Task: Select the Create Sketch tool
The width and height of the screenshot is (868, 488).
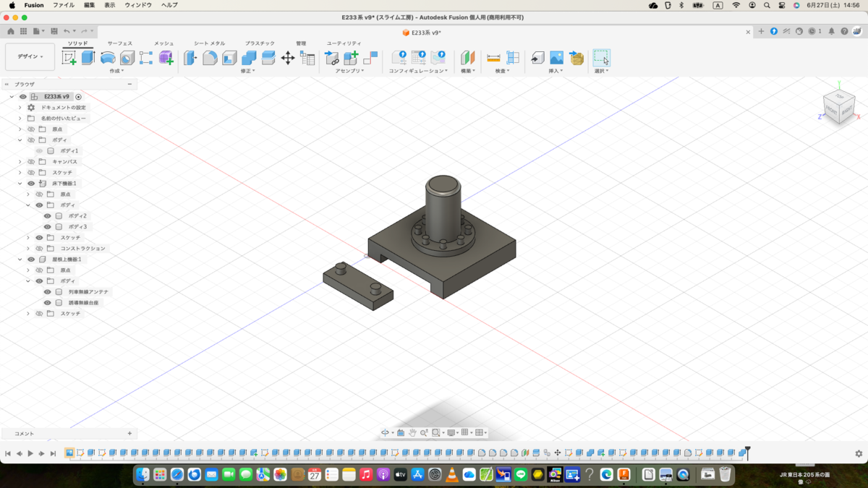Action: coord(69,58)
